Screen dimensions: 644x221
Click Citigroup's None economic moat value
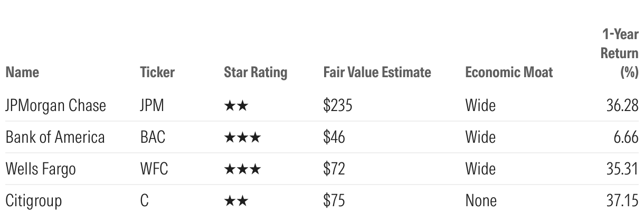(x=481, y=201)
